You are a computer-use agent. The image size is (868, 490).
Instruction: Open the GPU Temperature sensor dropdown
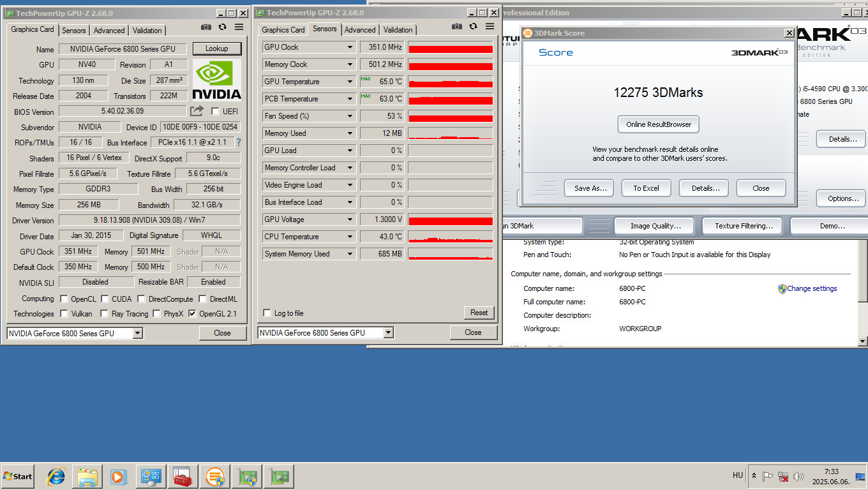pos(350,82)
